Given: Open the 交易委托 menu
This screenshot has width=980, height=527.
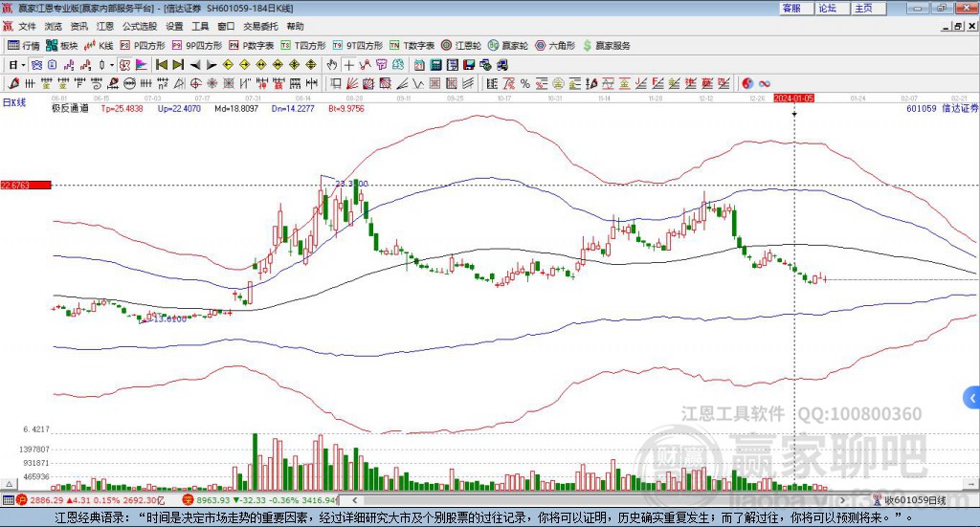Looking at the screenshot, I should 260,26.
